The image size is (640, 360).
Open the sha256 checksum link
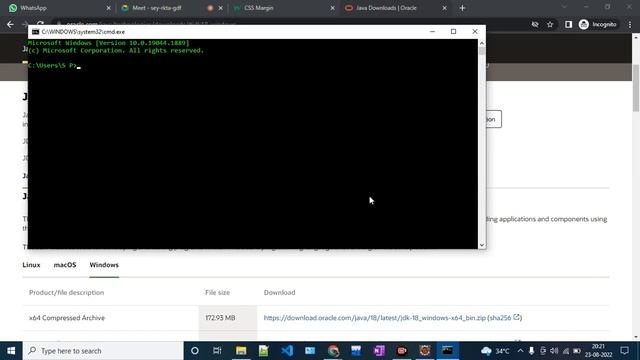504,318
